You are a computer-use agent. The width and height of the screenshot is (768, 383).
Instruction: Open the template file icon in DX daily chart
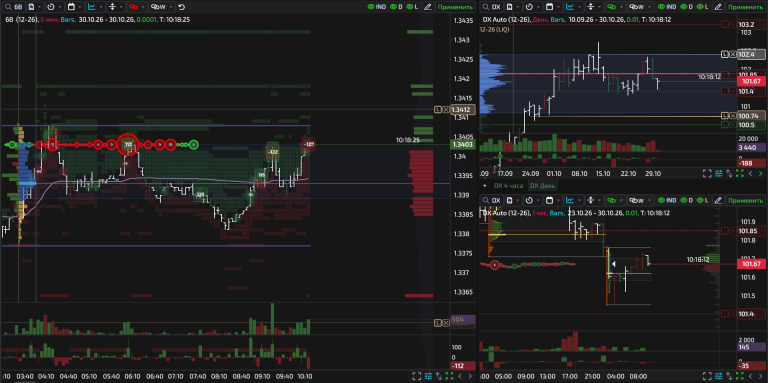click(509, 7)
